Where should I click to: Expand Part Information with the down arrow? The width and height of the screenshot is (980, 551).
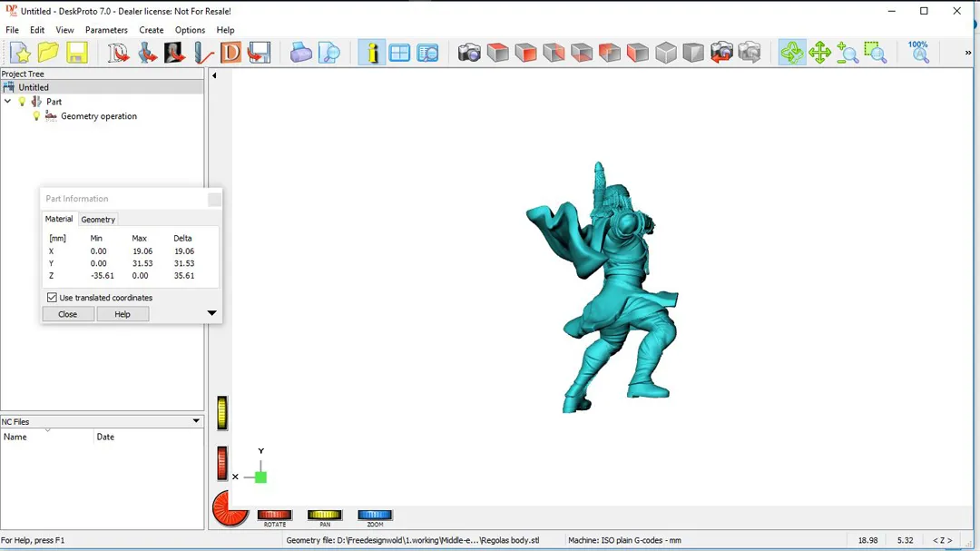pos(211,313)
